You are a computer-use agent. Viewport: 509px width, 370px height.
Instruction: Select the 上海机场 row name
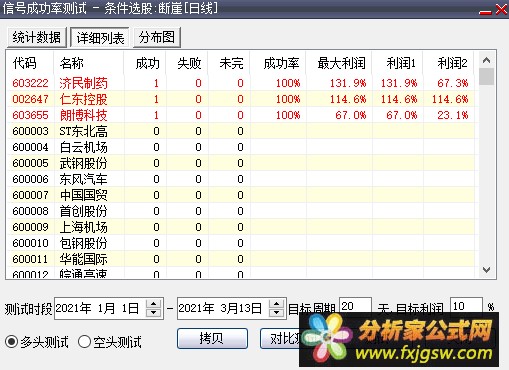[x=83, y=227]
